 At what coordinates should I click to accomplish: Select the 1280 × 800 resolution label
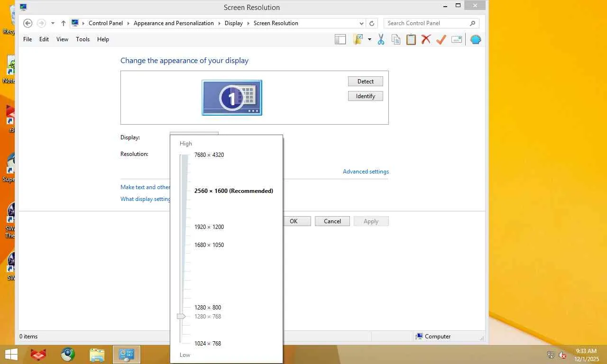click(208, 308)
